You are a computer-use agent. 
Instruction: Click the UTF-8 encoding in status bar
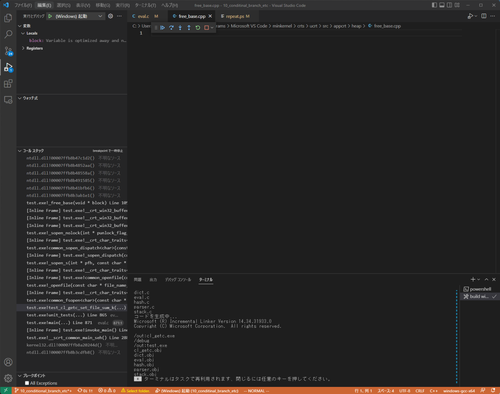tap(404, 391)
